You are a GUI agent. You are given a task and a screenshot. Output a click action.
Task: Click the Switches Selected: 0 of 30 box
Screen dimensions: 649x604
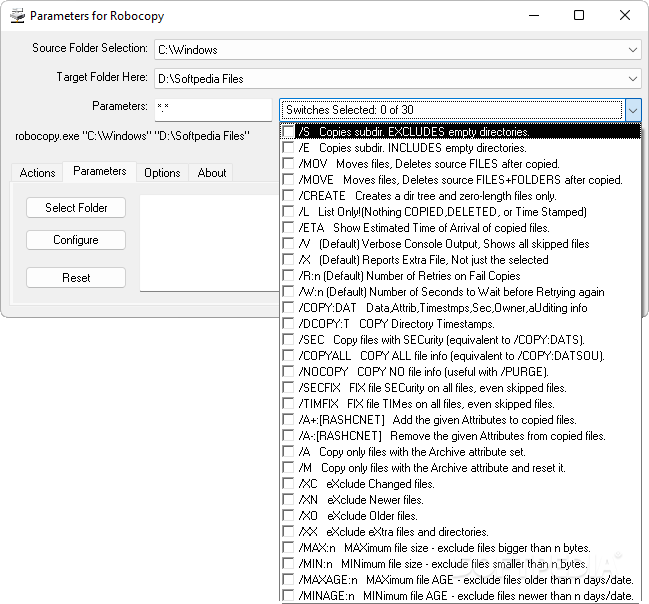point(452,110)
